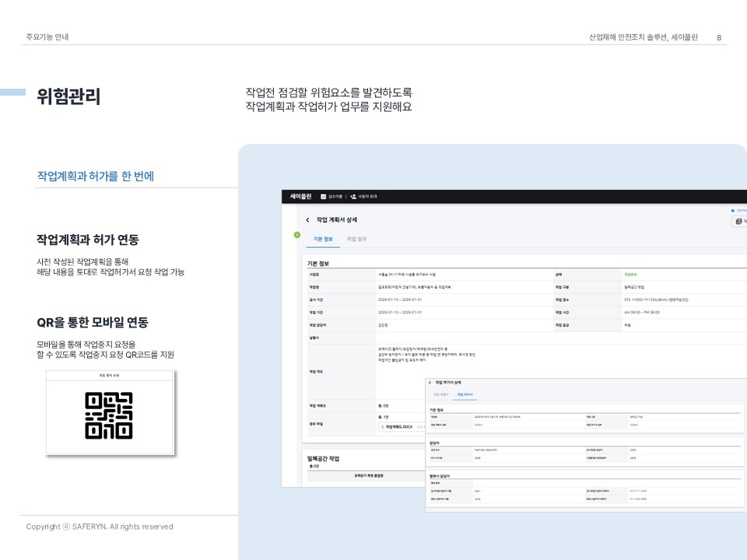This screenshot has width=747, height=560.
Task: Click the 작업계획과 허가를 한 번에 subtitle
Action: pyautogui.click(x=95, y=176)
